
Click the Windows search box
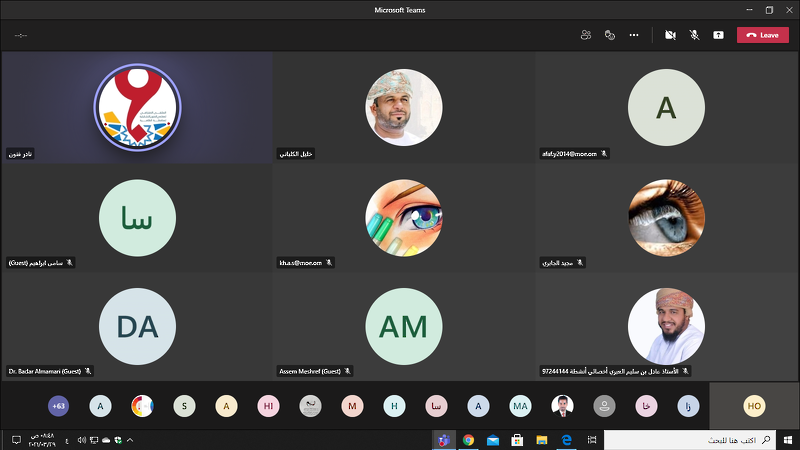(690, 440)
